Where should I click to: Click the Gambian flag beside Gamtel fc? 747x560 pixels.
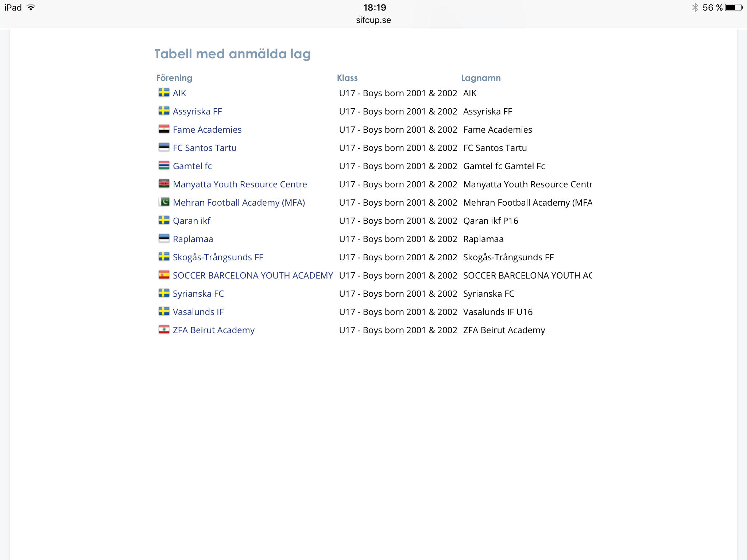point(164,166)
